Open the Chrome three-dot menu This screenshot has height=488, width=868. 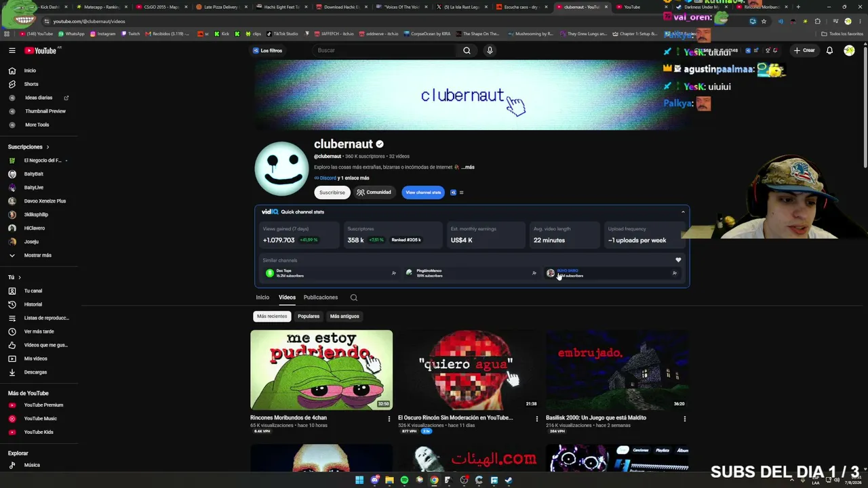859,21
